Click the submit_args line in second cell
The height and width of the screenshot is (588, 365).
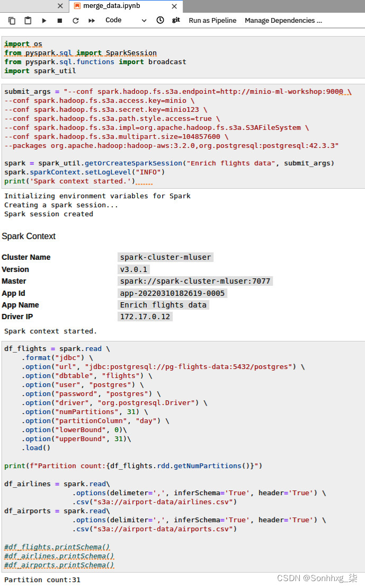[177, 92]
